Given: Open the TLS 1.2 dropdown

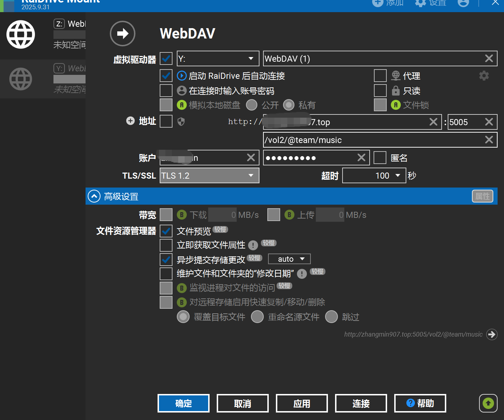Looking at the screenshot, I should coord(210,175).
